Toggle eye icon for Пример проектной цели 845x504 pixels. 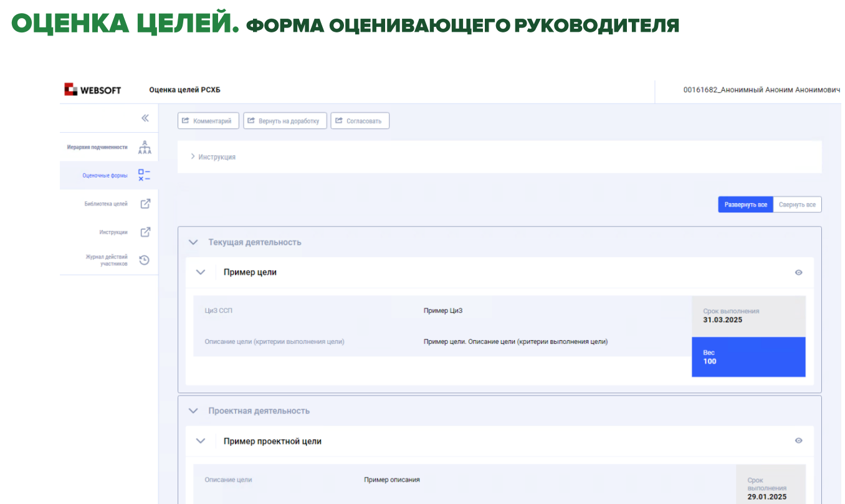coord(799,440)
